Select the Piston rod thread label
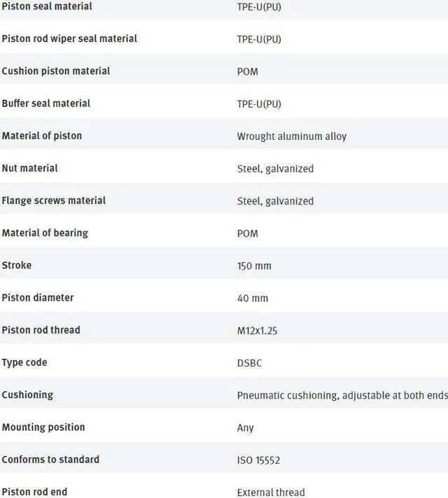448x498 pixels. coord(41,329)
